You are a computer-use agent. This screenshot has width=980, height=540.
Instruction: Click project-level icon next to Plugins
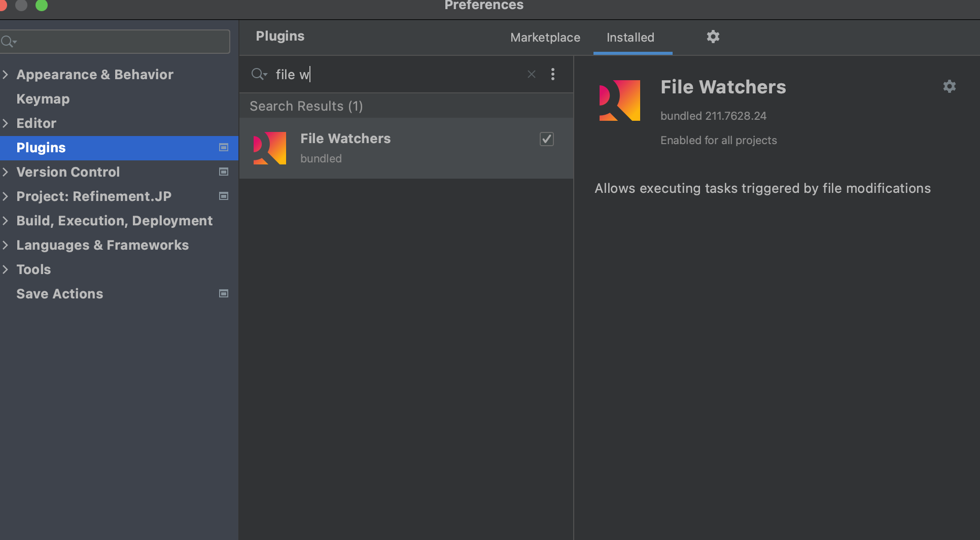(223, 148)
